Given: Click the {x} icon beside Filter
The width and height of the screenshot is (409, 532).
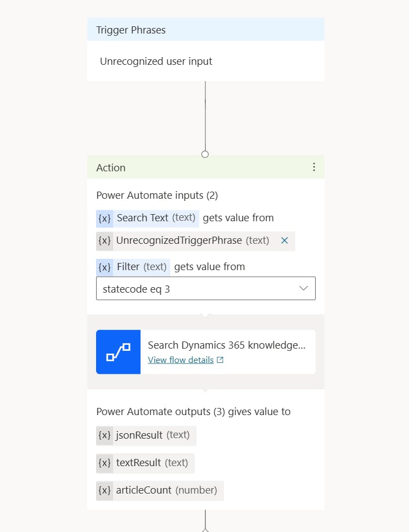Looking at the screenshot, I should click(x=104, y=267).
